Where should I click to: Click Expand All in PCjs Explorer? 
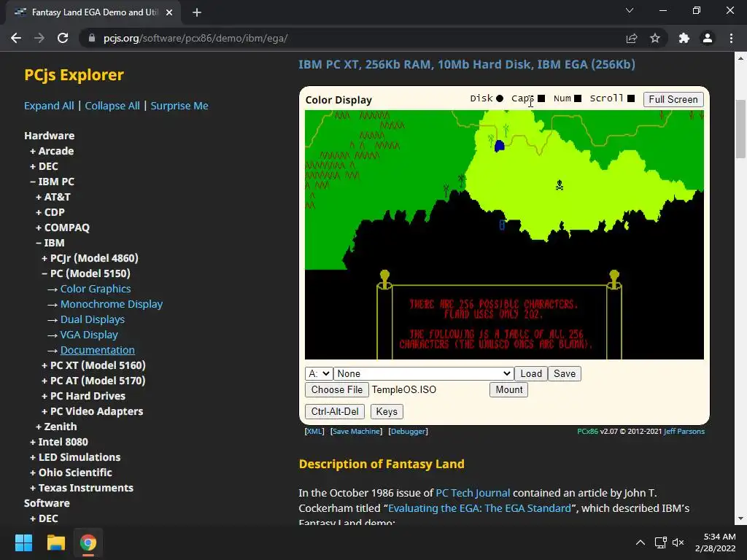[x=49, y=106]
